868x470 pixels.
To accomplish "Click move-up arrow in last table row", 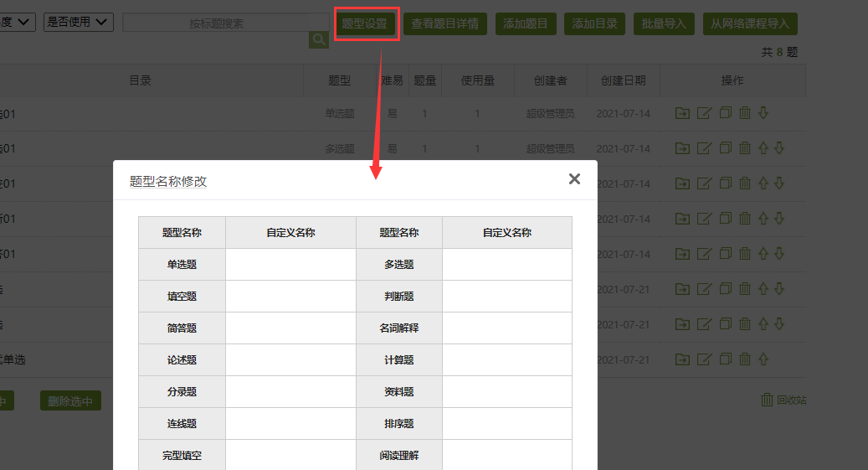I will [x=763, y=359].
